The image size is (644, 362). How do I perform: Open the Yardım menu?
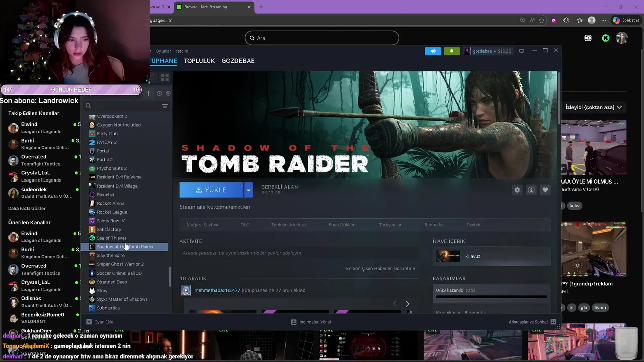182,51
